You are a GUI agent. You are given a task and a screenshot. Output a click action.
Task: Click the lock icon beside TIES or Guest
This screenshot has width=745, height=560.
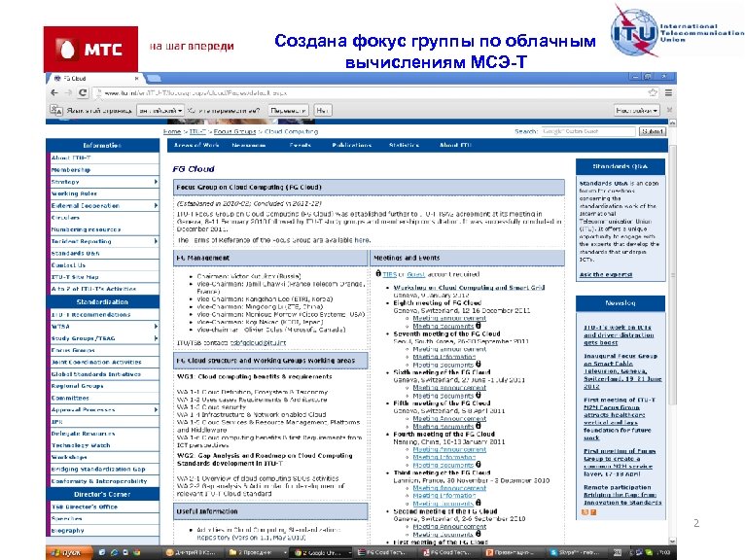(x=378, y=273)
